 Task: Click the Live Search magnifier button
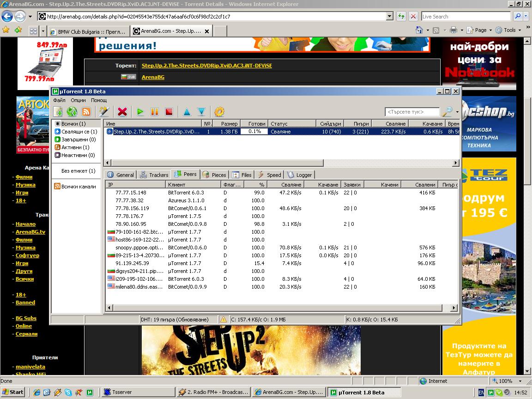(x=517, y=16)
